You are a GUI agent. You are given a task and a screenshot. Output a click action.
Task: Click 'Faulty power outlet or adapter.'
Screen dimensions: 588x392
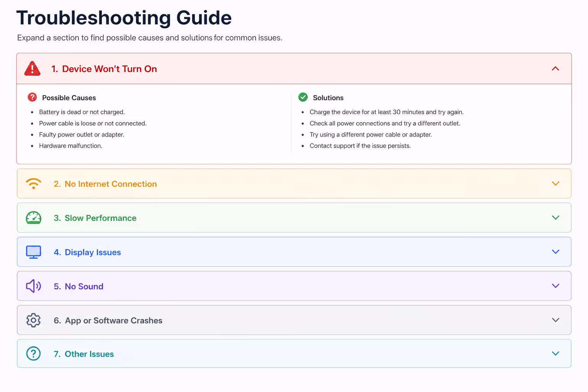pos(82,135)
